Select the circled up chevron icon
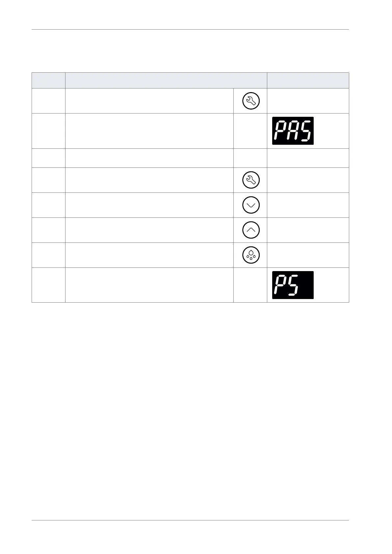This screenshot has height=554, width=392. coord(251,230)
